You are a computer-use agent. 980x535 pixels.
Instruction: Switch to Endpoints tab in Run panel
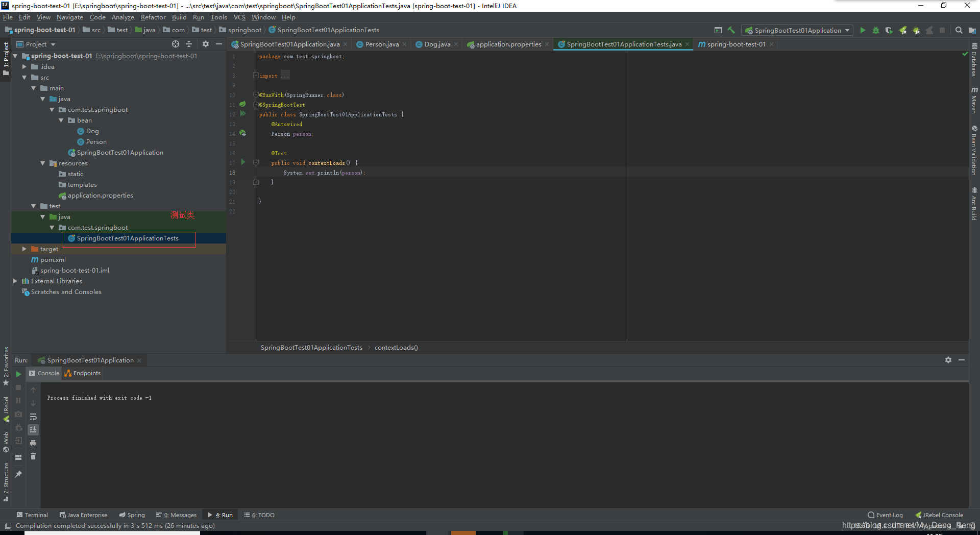pos(82,373)
